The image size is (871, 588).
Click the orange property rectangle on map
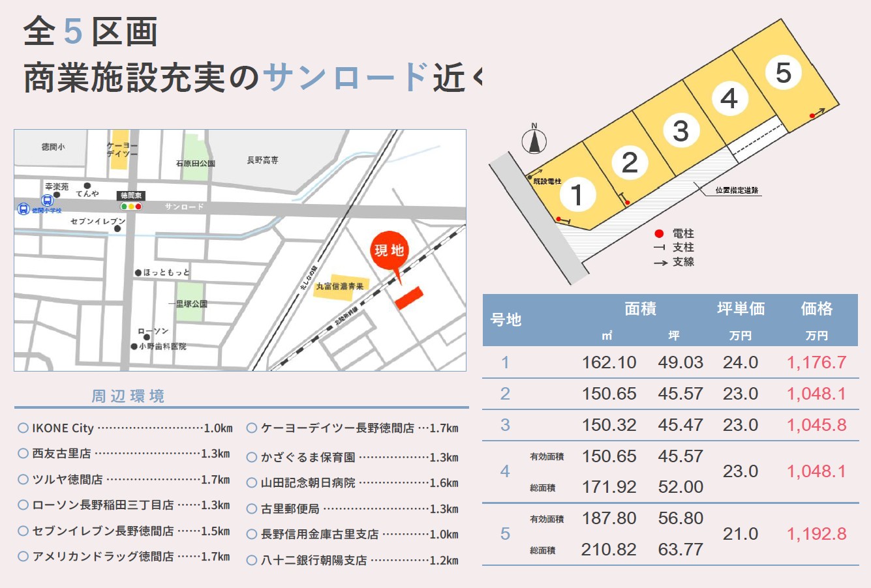coord(409,297)
